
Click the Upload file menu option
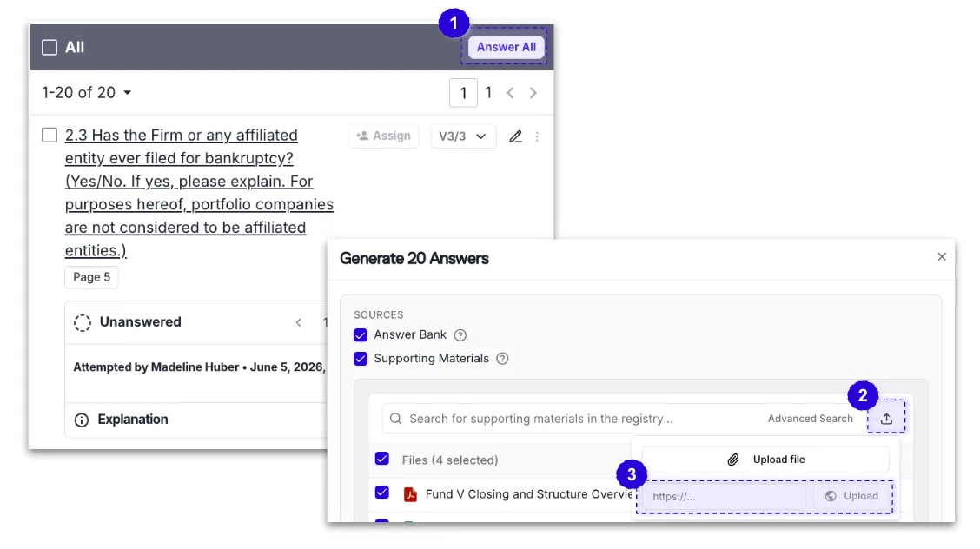[x=765, y=460]
